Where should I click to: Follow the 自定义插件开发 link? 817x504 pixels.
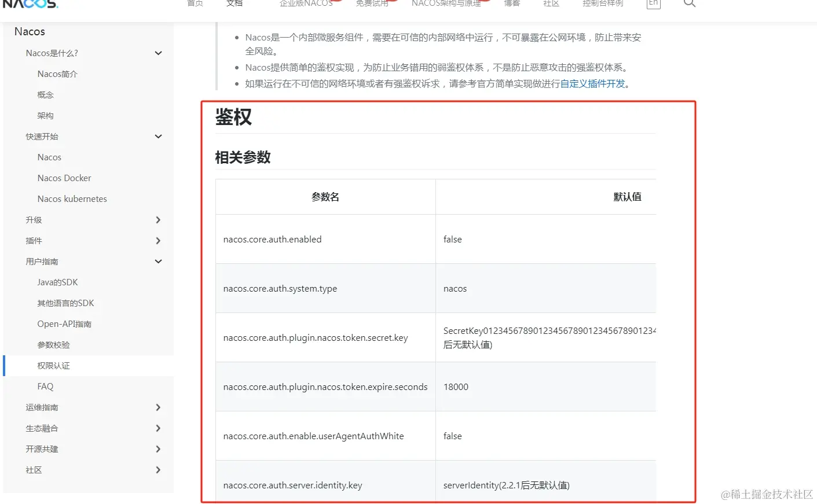(x=592, y=84)
